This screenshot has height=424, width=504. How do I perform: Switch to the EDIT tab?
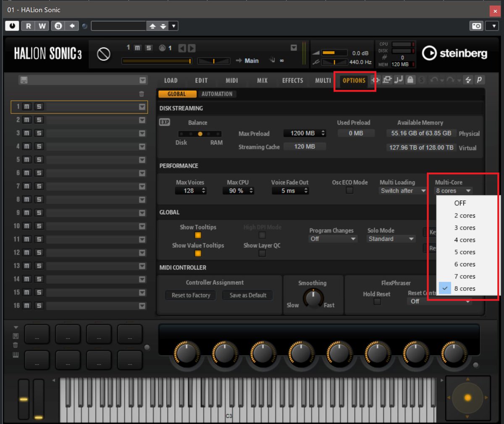201,80
